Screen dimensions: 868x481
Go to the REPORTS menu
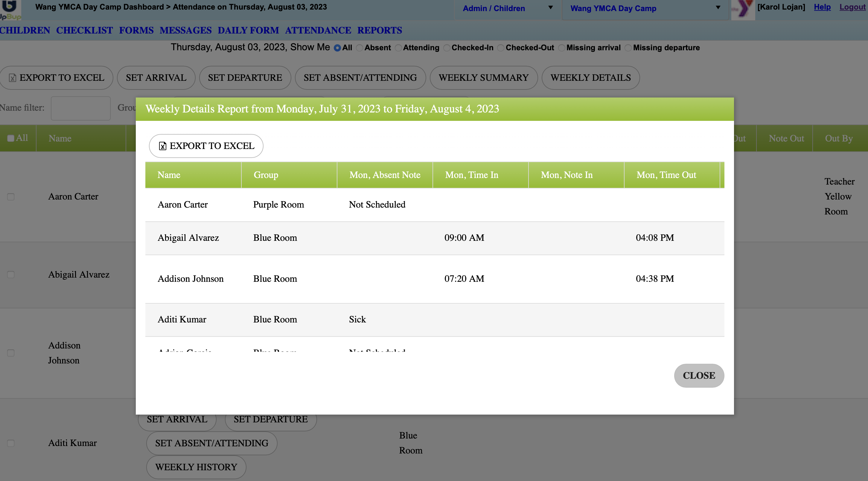pyautogui.click(x=379, y=30)
